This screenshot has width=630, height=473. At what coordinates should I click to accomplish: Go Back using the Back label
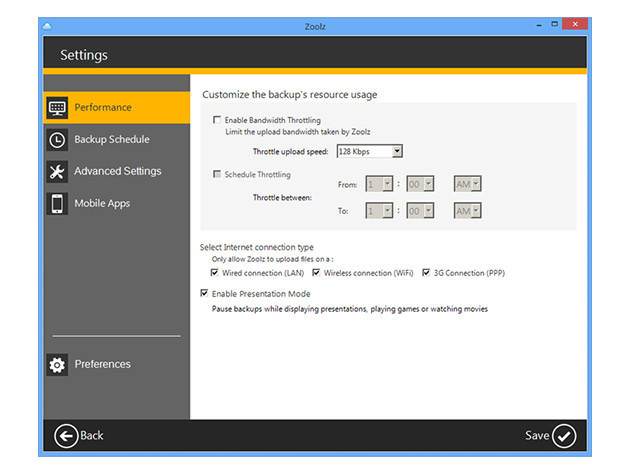tap(92, 436)
